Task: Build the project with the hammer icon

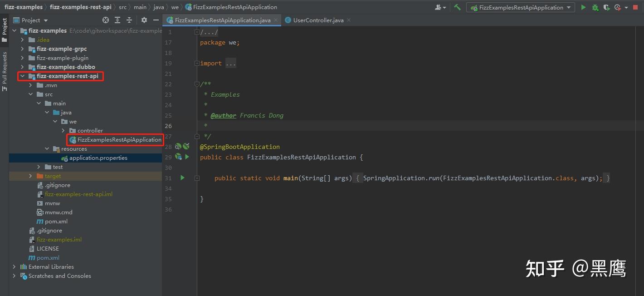Action: pyautogui.click(x=457, y=7)
